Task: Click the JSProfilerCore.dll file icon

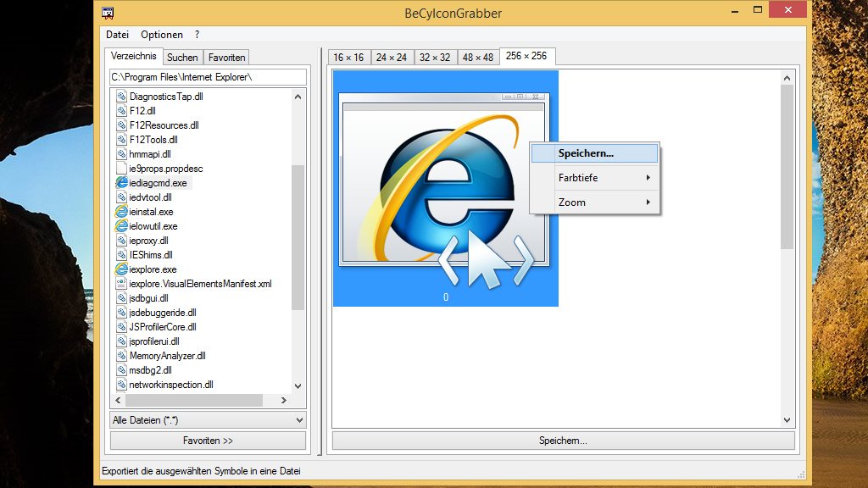Action: tap(122, 326)
